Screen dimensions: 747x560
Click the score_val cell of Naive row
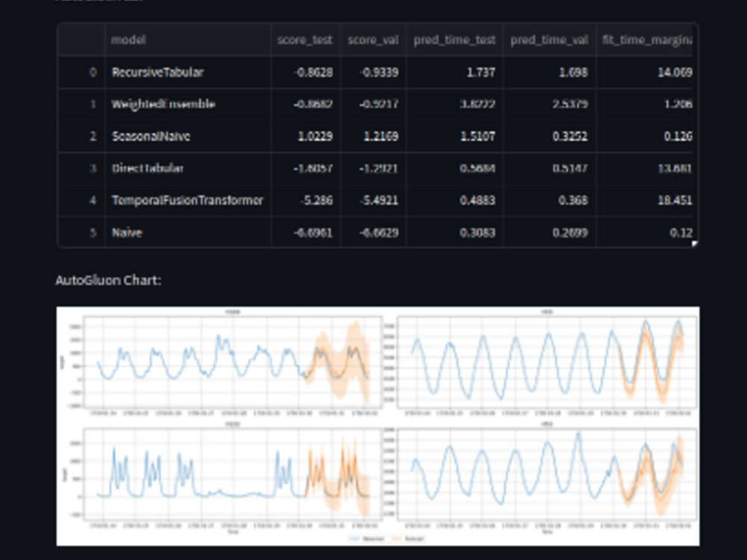[373, 232]
